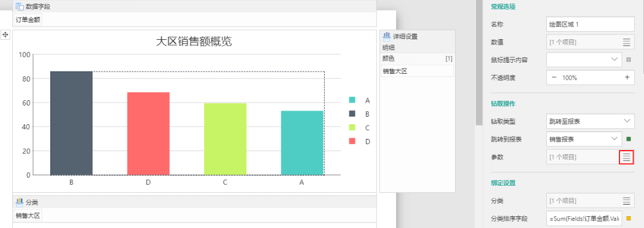644x228 pixels.
Task: Click gray expression square beside 鼠标提示内容
Action: (628, 60)
